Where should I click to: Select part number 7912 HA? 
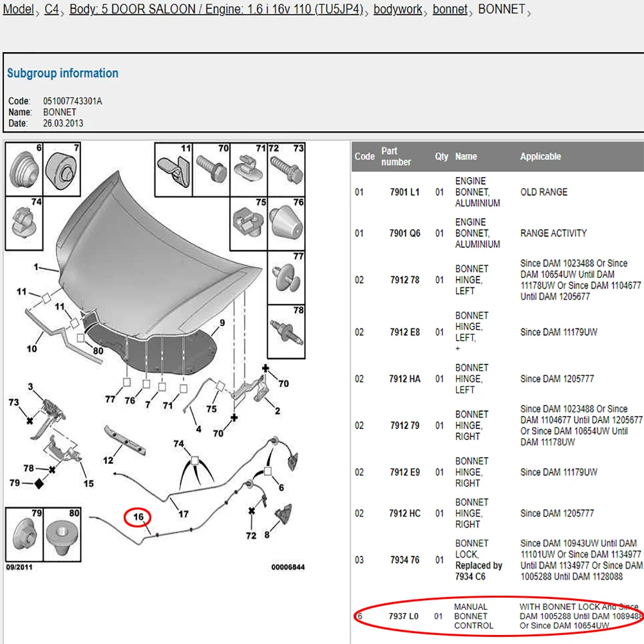tap(404, 379)
